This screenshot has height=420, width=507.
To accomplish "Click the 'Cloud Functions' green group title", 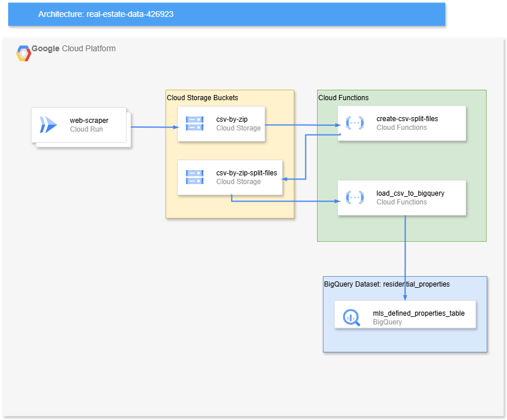I will pos(343,98).
